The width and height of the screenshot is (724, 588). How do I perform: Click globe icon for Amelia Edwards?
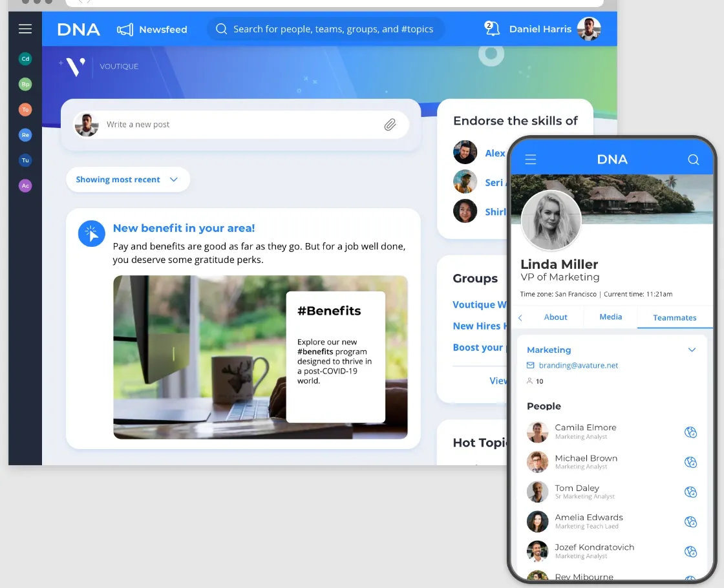(690, 522)
